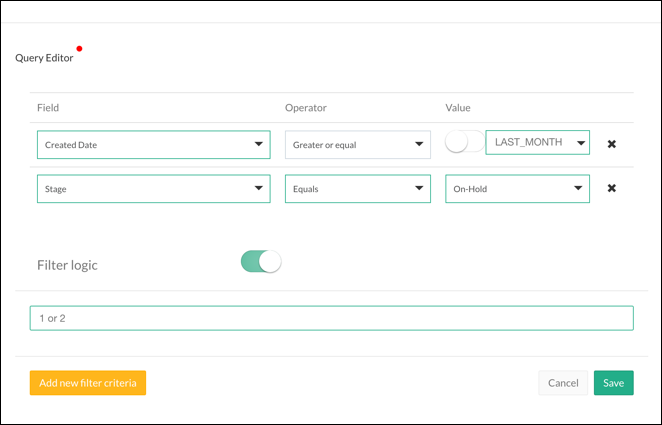Image resolution: width=662 pixels, height=425 pixels.
Task: Click the Operator column header
Action: 306,107
